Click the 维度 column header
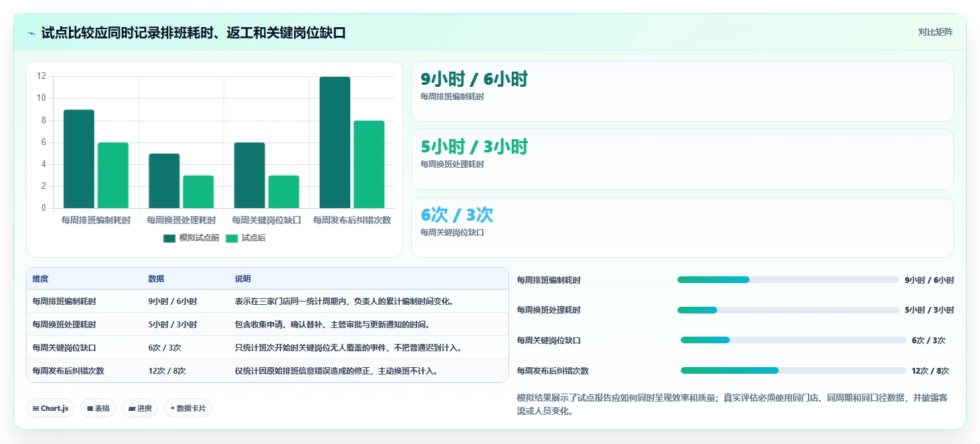Image resolution: width=980 pixels, height=444 pixels. [x=40, y=279]
